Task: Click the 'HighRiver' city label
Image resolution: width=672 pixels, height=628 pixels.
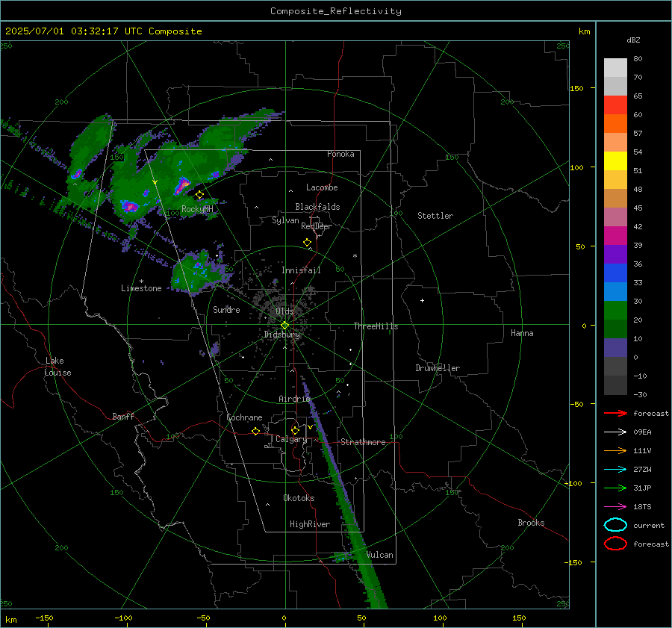Action: (x=310, y=524)
